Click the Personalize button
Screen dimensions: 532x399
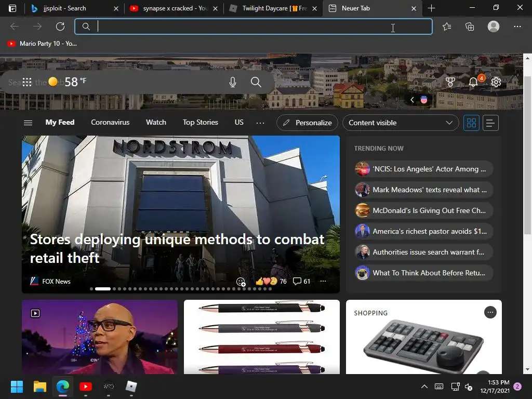click(307, 123)
